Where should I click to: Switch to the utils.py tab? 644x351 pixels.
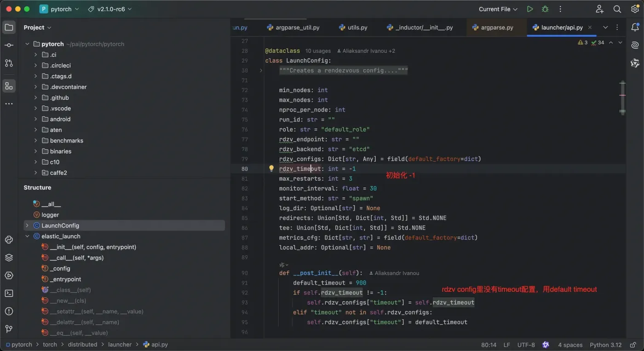tap(353, 28)
